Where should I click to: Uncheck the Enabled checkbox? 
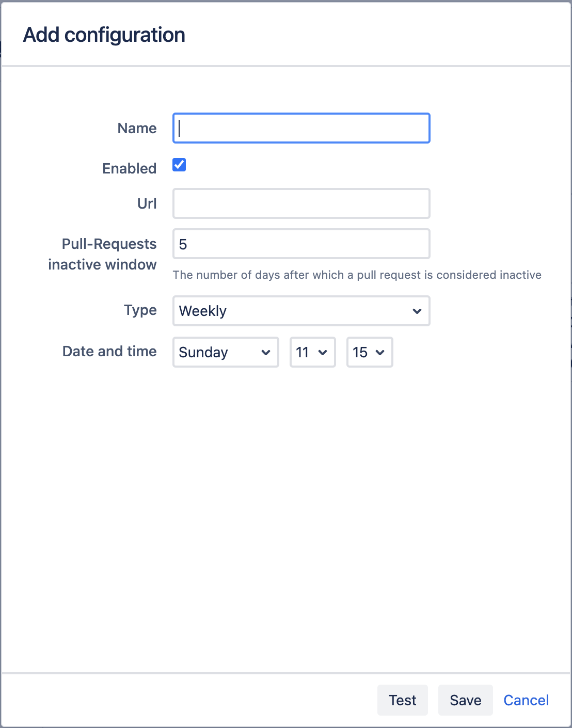179,165
